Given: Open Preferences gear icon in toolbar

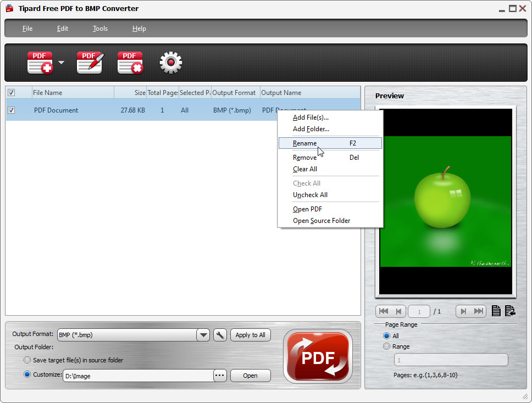Looking at the screenshot, I should coord(171,63).
